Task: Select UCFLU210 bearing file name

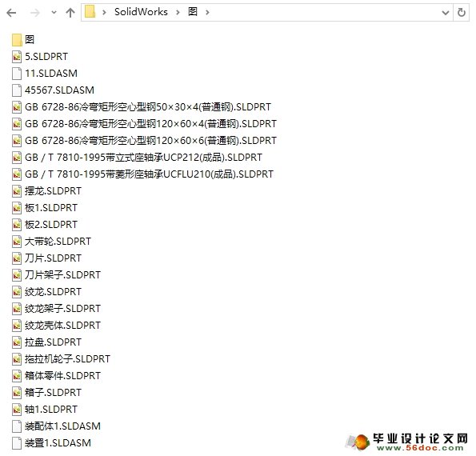Action: 150,174
